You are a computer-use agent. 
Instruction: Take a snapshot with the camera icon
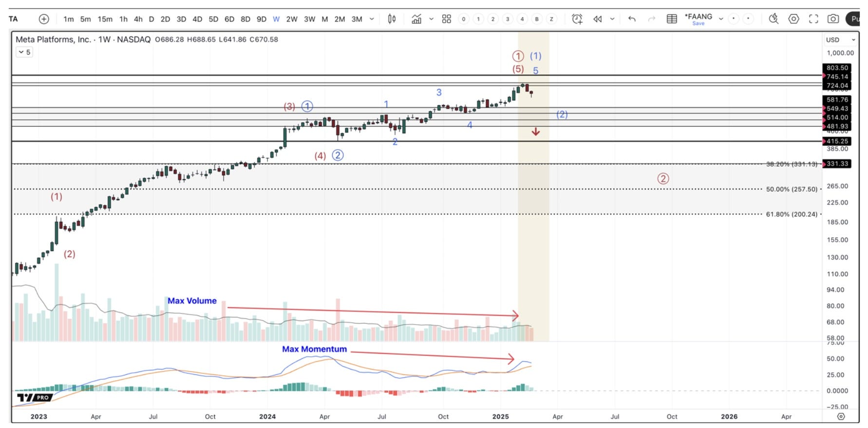point(833,19)
